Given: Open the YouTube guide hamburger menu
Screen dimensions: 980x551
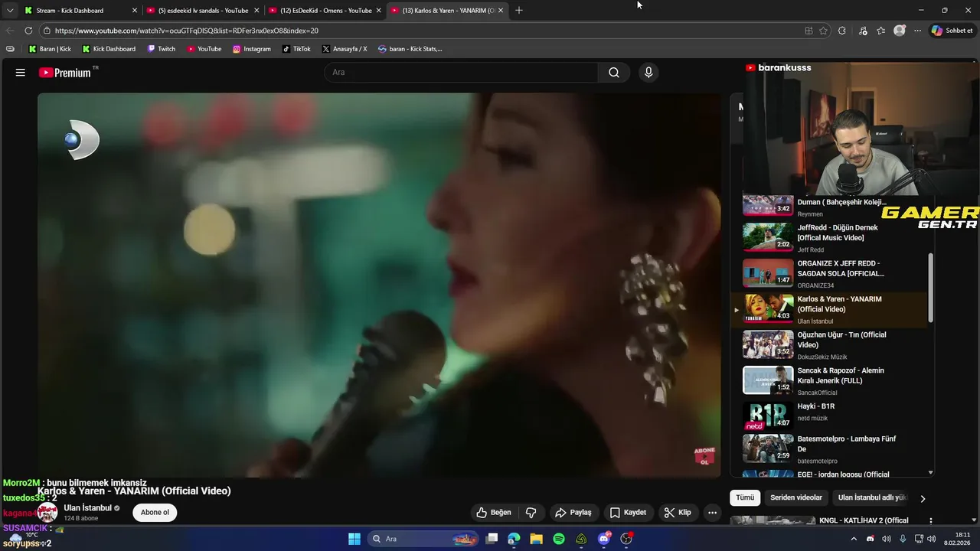Looking at the screenshot, I should pyautogui.click(x=21, y=73).
